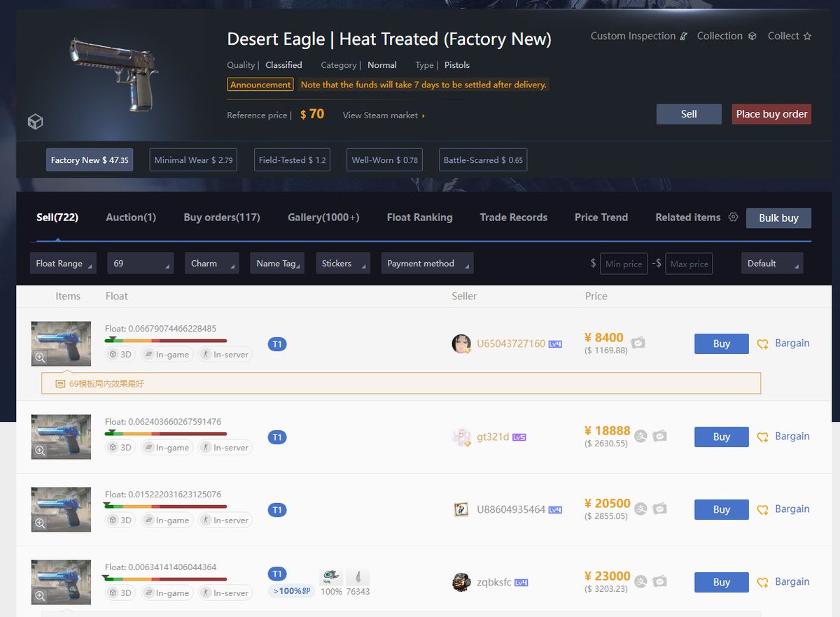
Task: Click the Sell button
Action: click(689, 114)
